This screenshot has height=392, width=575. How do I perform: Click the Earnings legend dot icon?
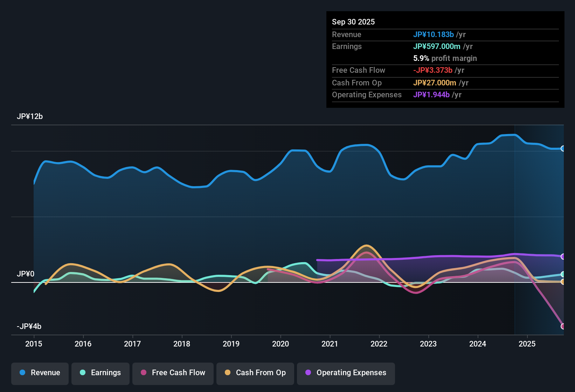pos(83,373)
